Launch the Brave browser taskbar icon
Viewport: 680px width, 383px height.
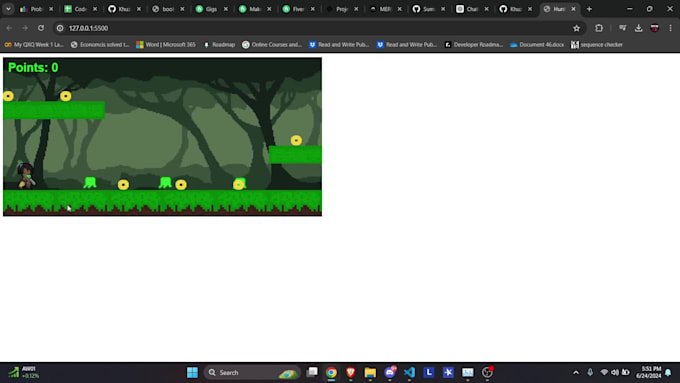click(350, 372)
